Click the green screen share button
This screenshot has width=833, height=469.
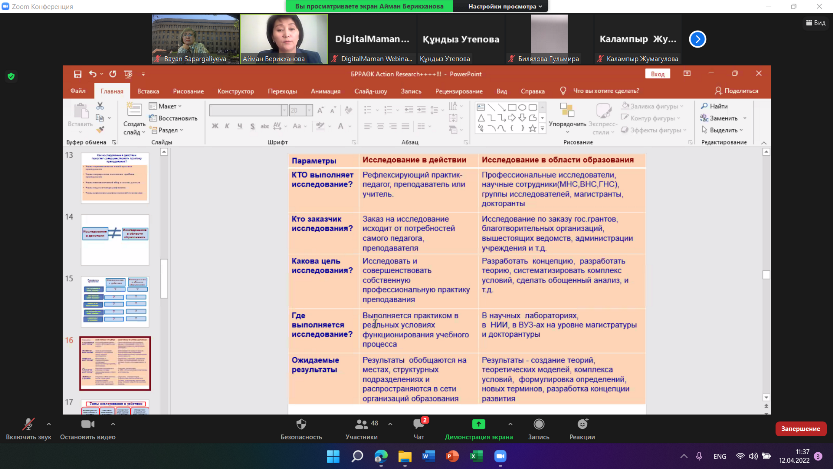[478, 426]
